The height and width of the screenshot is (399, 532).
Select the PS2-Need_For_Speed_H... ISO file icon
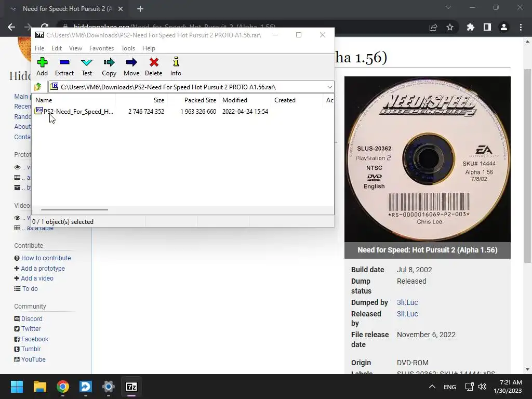click(38, 111)
